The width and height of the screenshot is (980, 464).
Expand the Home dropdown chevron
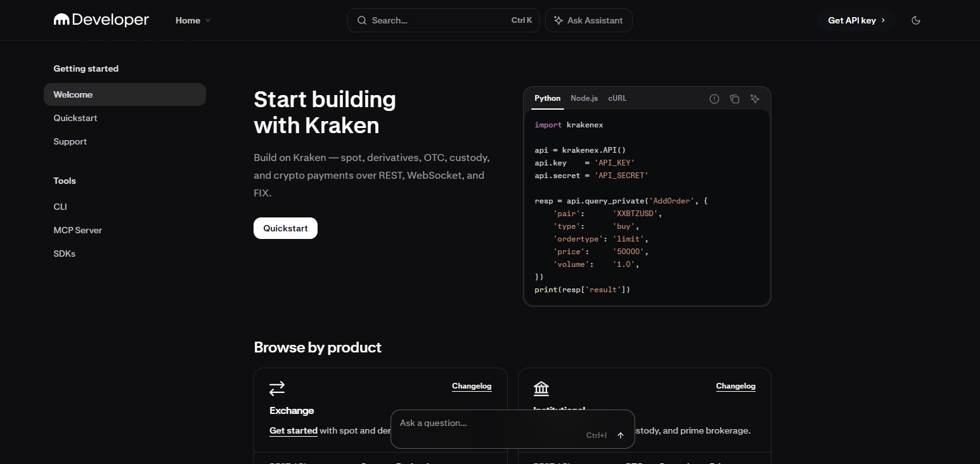point(208,20)
